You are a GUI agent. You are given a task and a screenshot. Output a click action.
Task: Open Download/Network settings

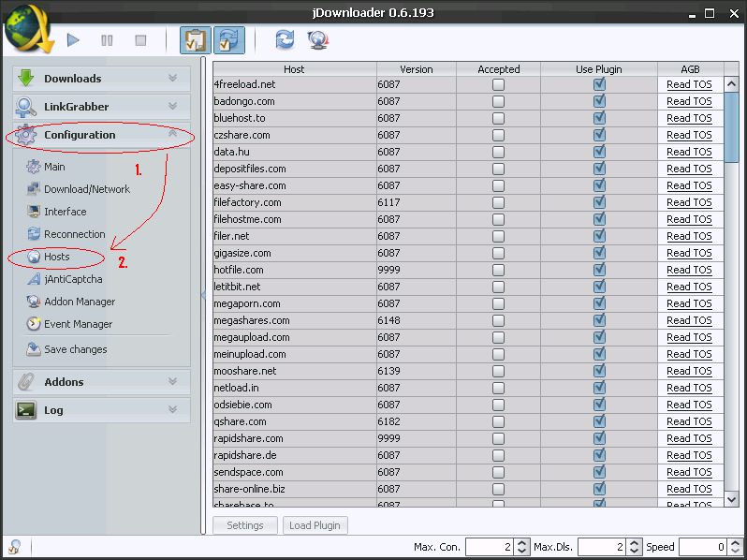[78, 189]
